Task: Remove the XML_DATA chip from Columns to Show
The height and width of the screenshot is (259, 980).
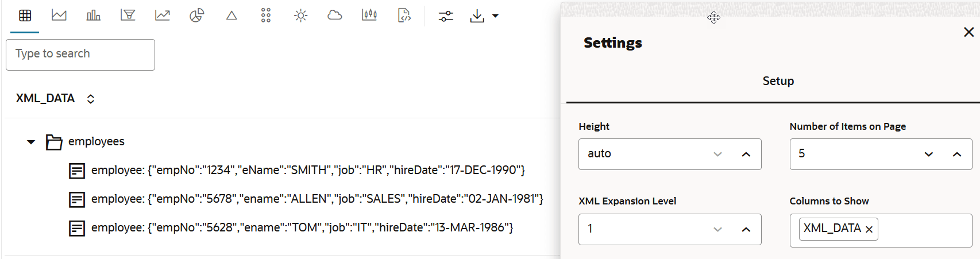Action: click(x=869, y=230)
